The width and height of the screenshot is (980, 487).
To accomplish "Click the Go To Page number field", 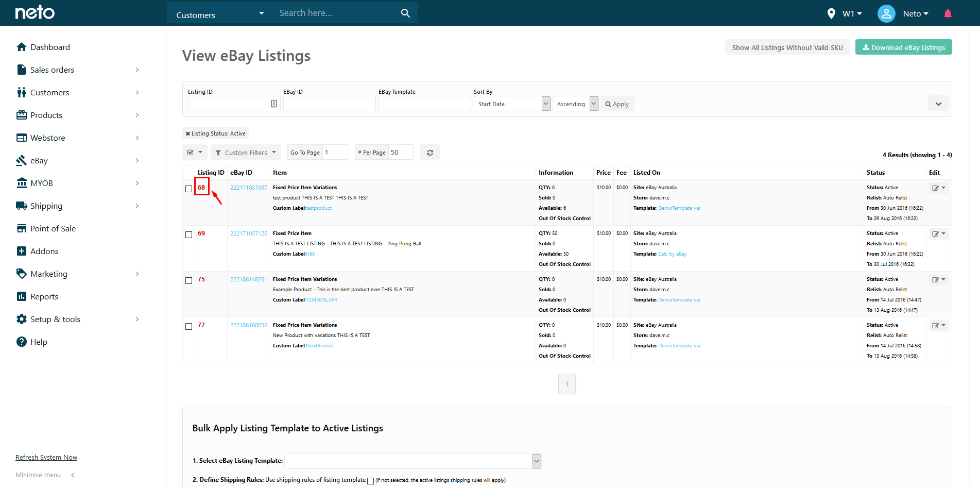I will [x=335, y=153].
